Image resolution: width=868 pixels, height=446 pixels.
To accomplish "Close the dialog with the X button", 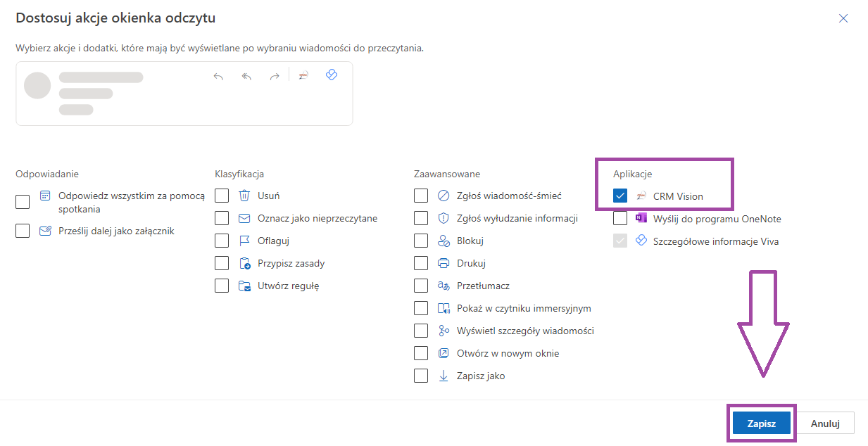I will 843,18.
